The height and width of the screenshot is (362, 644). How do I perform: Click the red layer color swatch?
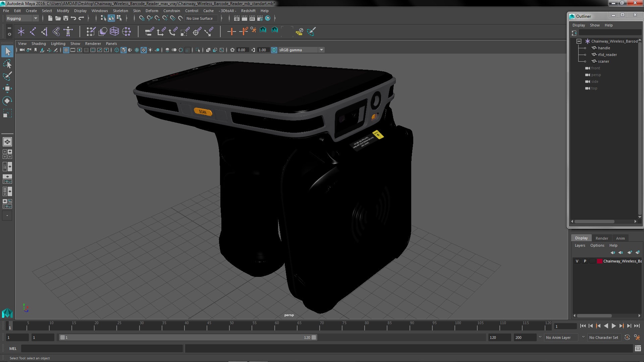point(599,261)
